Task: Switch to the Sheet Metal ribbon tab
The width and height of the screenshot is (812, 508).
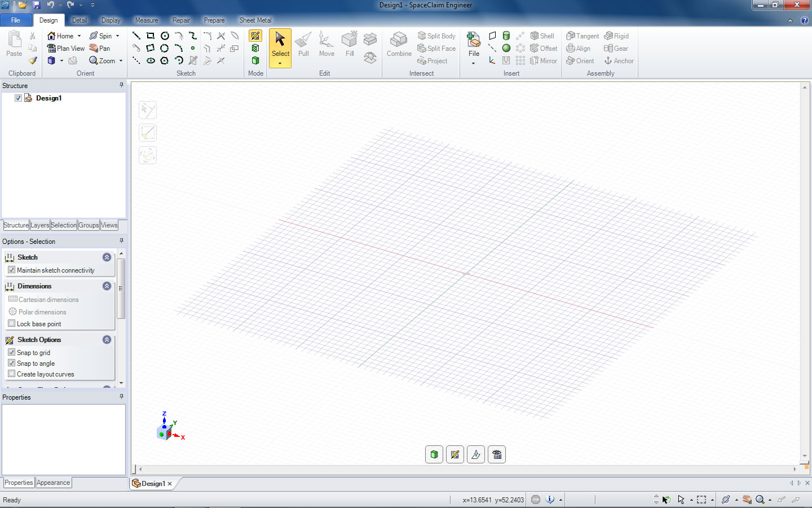Action: tap(255, 20)
